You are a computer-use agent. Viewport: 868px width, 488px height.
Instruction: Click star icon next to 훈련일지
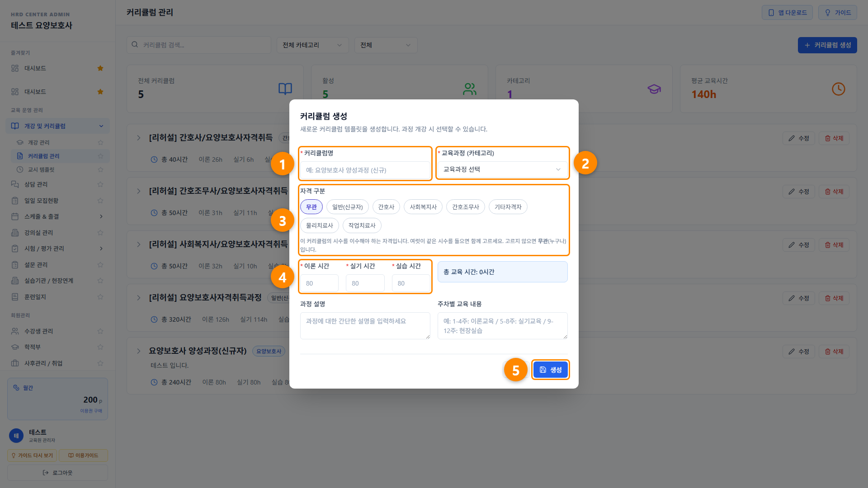click(100, 297)
